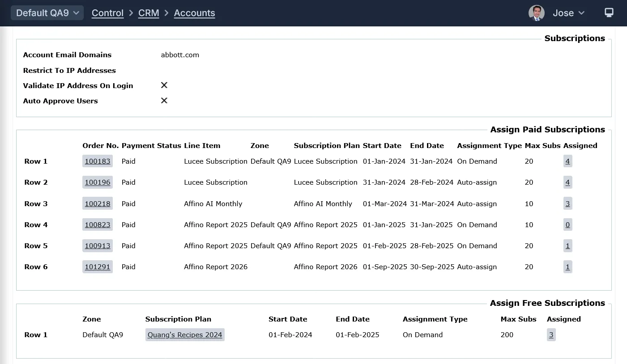Click assigned count 4 for order 100183
The width and height of the screenshot is (627, 364).
pyautogui.click(x=567, y=161)
